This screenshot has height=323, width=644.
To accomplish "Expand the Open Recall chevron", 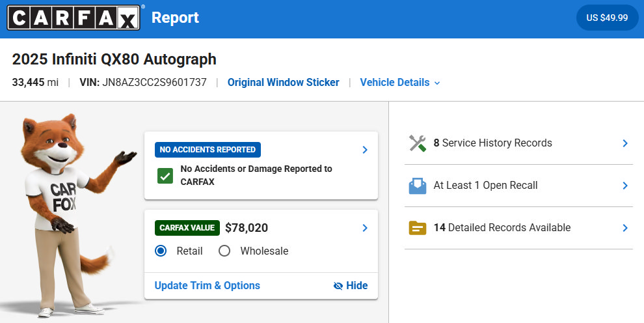I will pos(625,186).
